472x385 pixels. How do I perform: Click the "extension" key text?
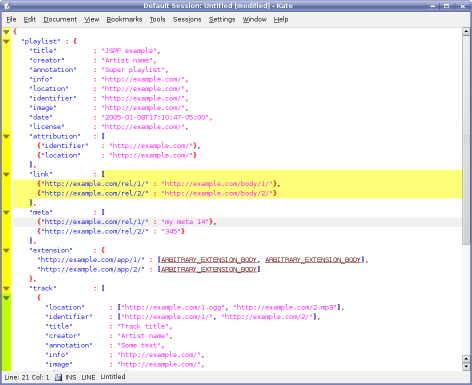pyautogui.click(x=51, y=250)
